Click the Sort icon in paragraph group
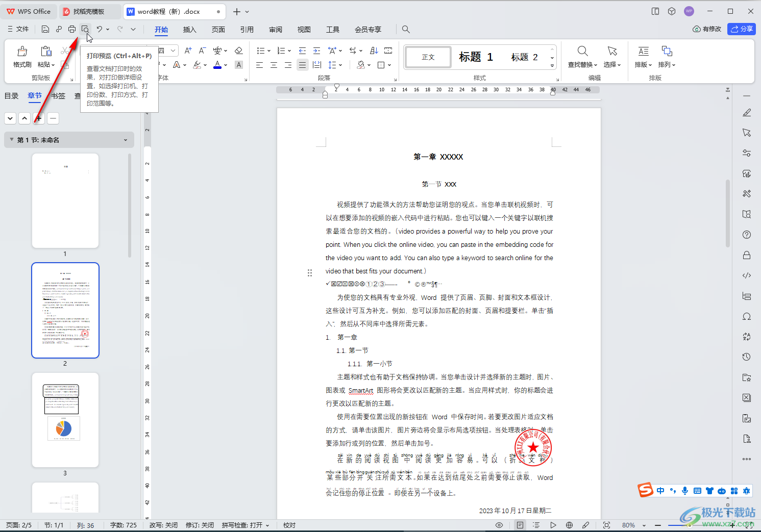This screenshot has width=761, height=532. tap(374, 50)
